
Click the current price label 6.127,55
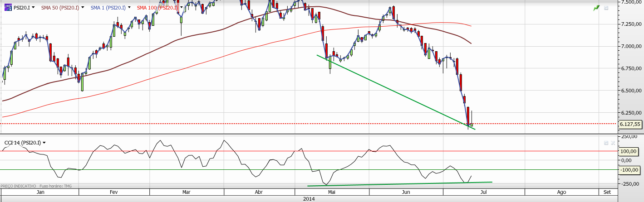click(x=630, y=124)
